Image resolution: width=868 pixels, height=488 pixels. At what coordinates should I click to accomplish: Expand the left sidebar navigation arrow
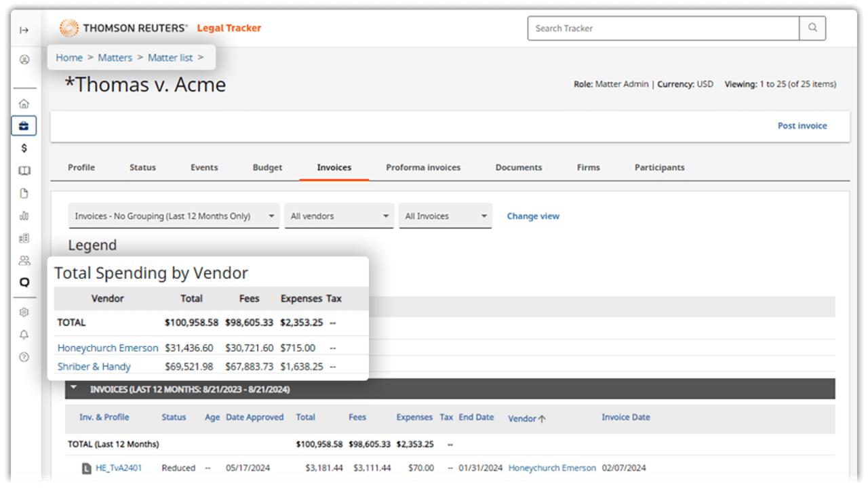[x=24, y=30]
